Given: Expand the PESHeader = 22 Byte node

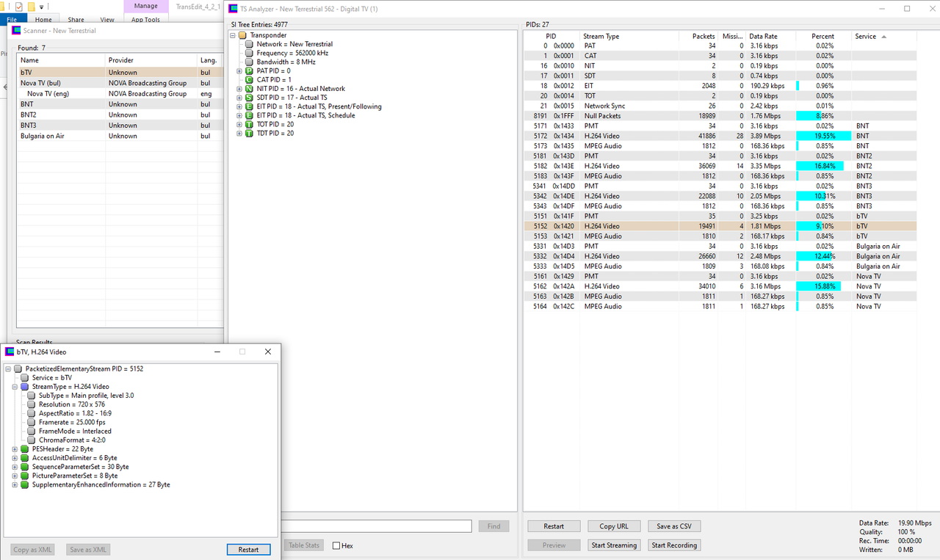Looking at the screenshot, I should 15,449.
